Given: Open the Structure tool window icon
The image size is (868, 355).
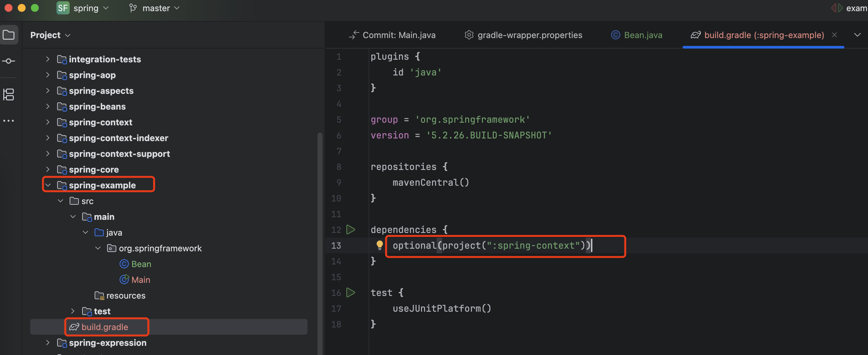Looking at the screenshot, I should (x=9, y=94).
